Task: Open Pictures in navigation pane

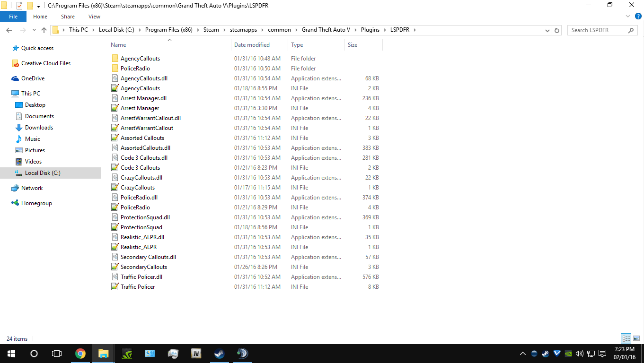Action: pyautogui.click(x=35, y=150)
